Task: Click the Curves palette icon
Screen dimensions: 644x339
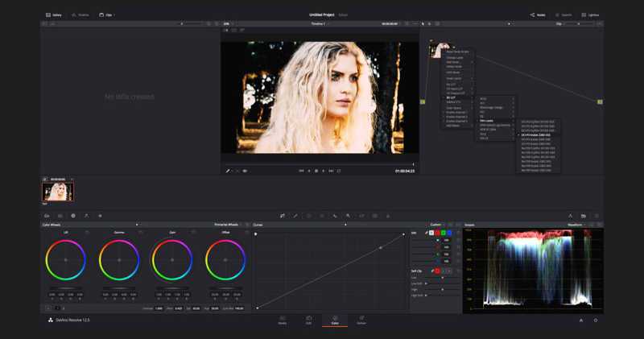Action: tap(282, 216)
